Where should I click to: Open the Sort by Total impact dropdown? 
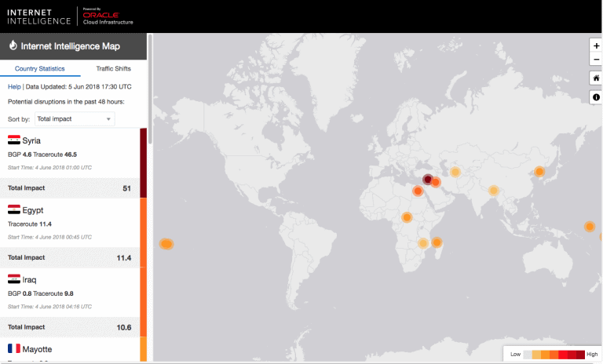75,118
